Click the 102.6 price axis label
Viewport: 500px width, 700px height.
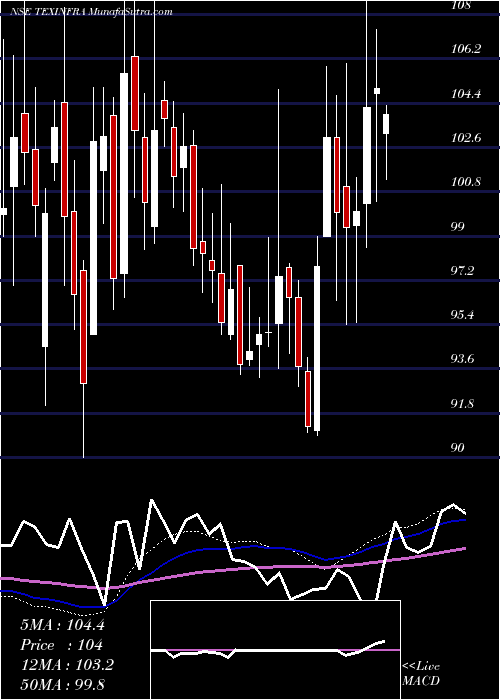click(466, 138)
